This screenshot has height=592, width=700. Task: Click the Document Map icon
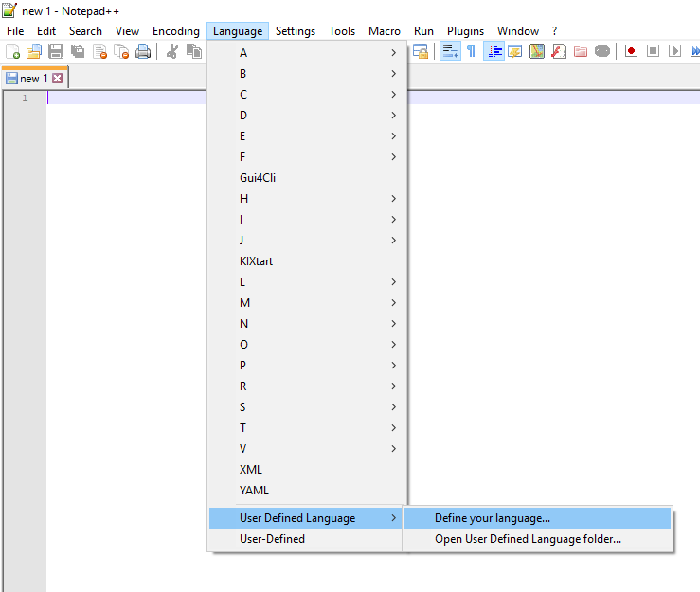[x=537, y=51]
